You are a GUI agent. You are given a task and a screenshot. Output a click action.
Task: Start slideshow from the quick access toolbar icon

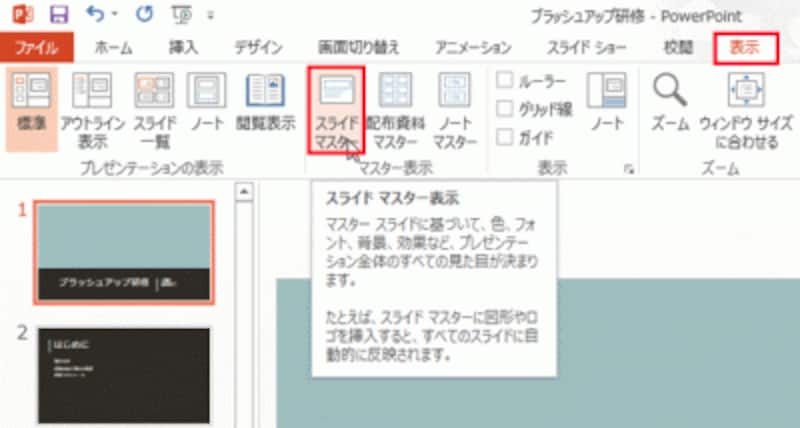pyautogui.click(x=182, y=15)
